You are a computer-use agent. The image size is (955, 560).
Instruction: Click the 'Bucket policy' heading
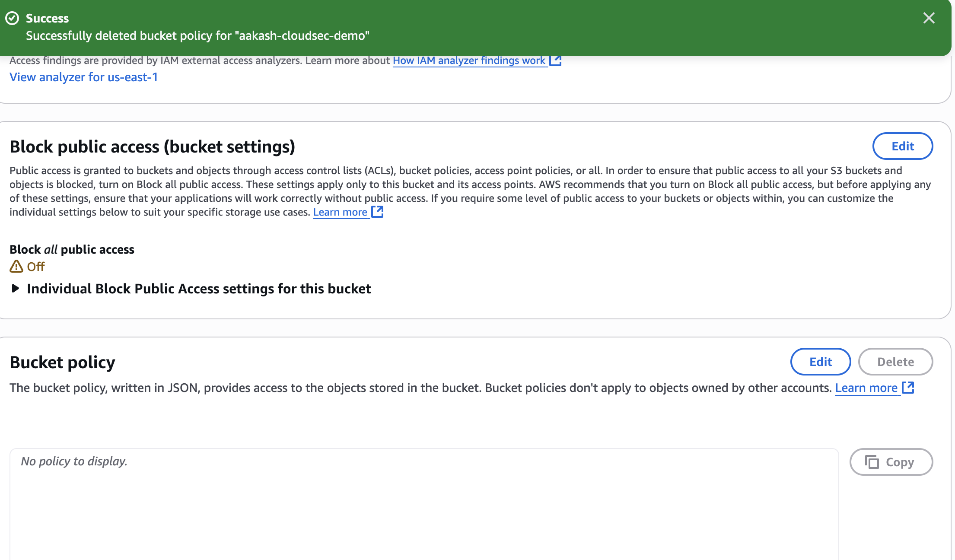pos(62,362)
